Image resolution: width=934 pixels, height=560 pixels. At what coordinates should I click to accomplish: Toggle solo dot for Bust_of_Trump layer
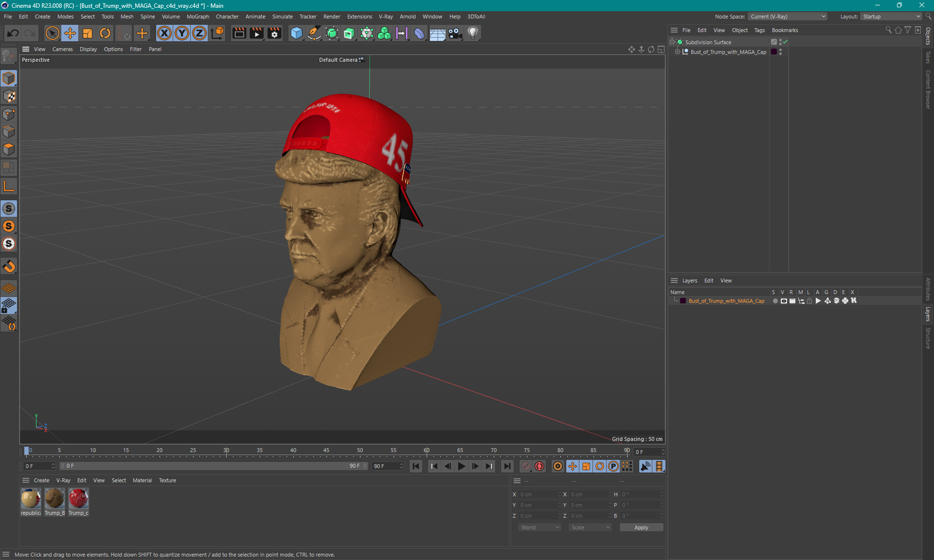(775, 301)
